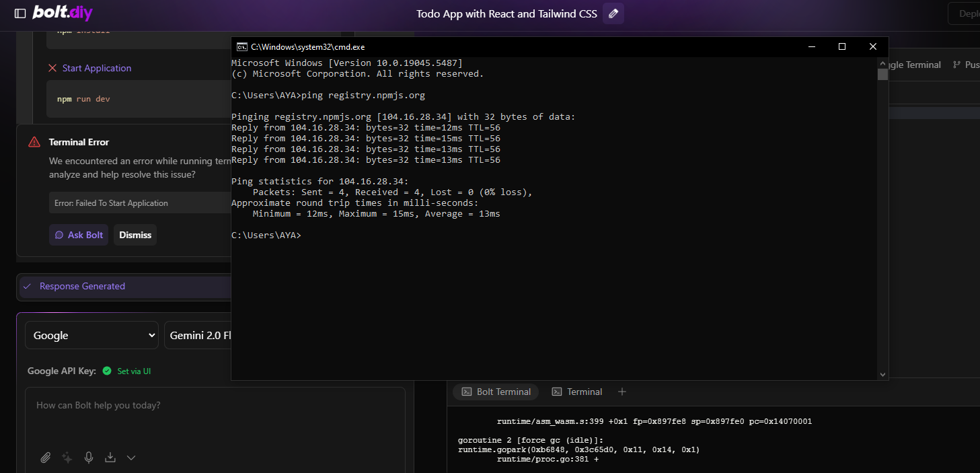Click the 'Google API Key:' label
The image size is (980, 473).
click(x=62, y=371)
